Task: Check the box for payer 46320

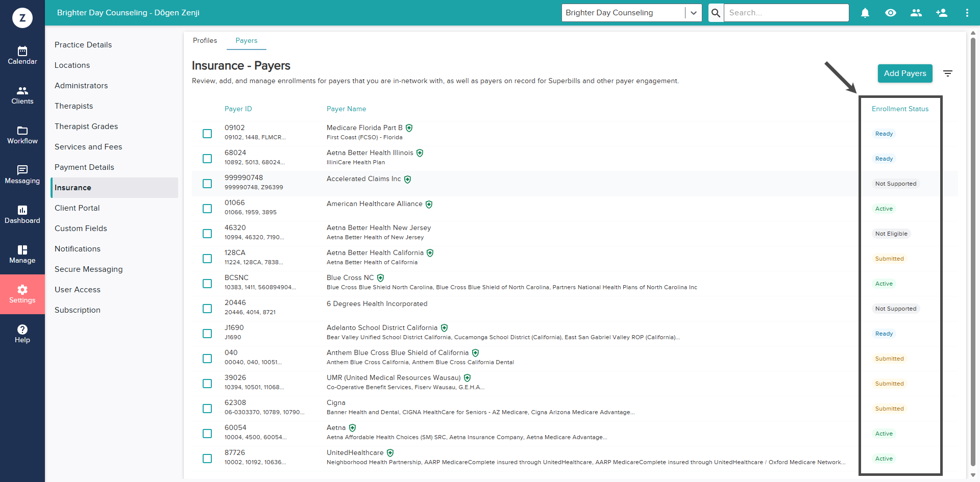Action: click(207, 234)
